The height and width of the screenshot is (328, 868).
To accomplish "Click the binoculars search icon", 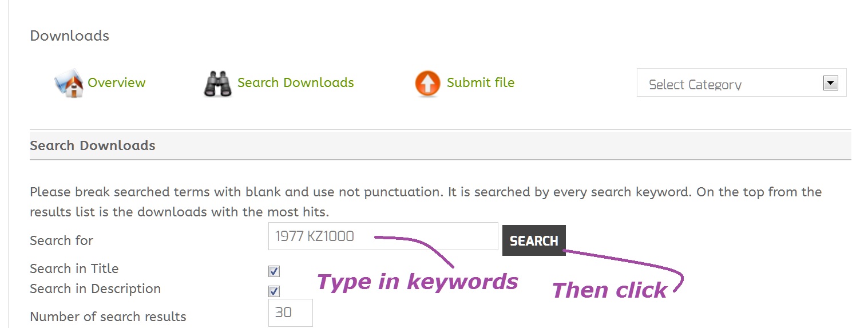I will pos(218,84).
